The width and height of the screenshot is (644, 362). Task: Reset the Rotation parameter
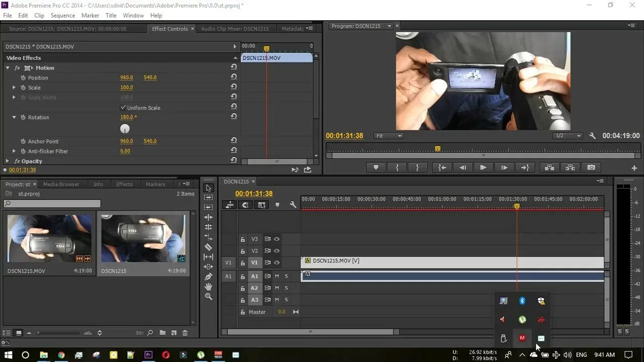[233, 117]
